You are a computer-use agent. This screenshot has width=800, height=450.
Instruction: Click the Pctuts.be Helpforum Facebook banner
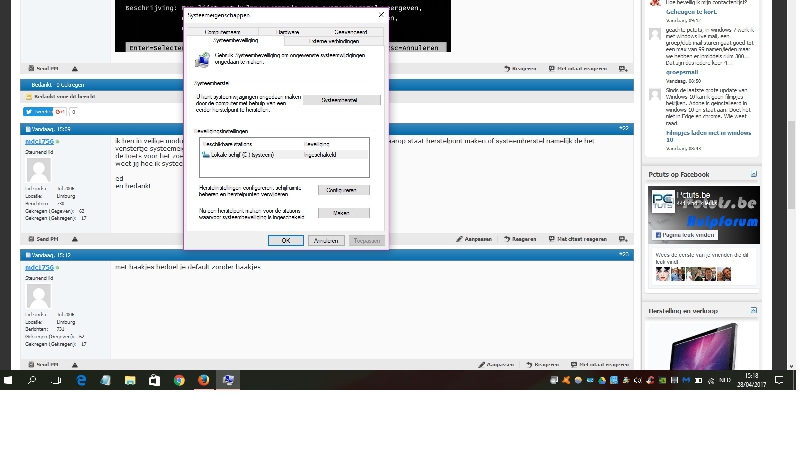point(704,215)
